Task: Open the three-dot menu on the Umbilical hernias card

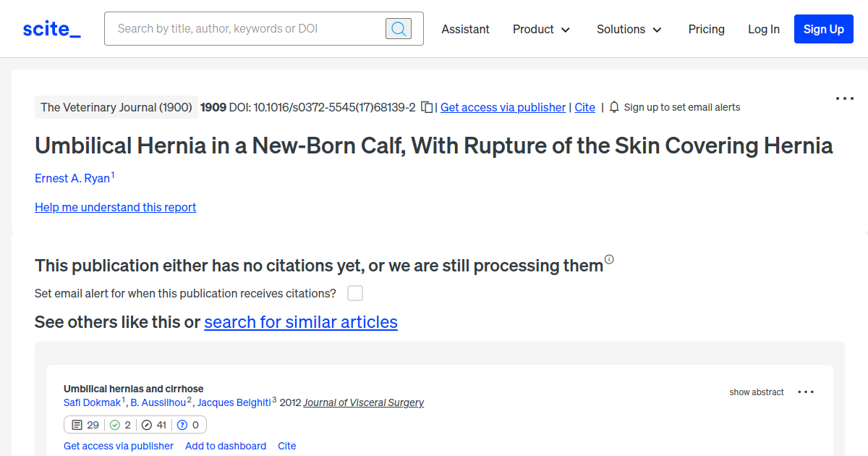Action: (805, 392)
